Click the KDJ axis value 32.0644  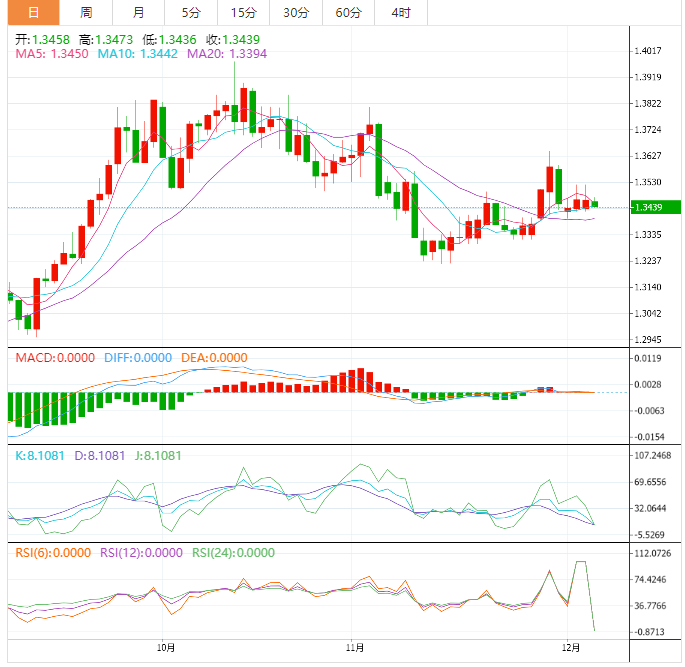click(650, 508)
